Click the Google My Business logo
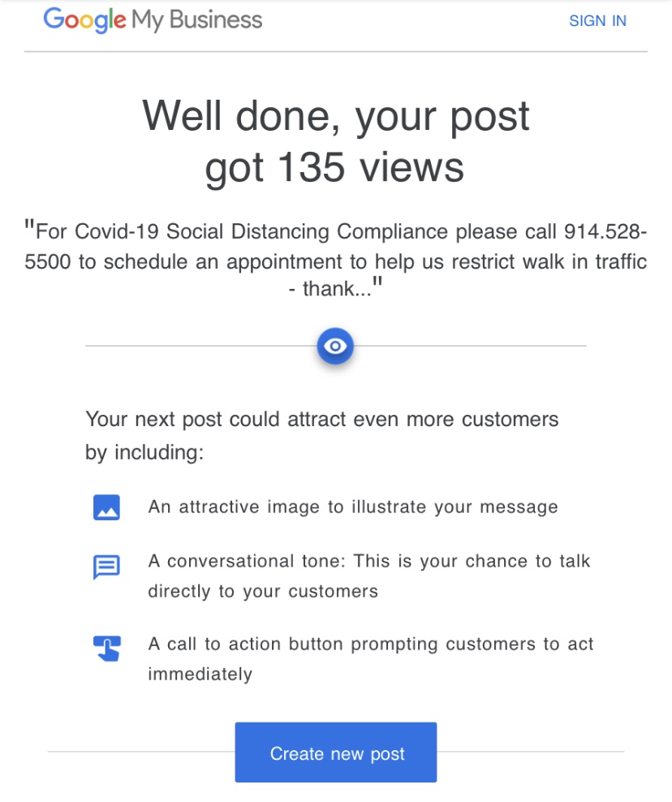Viewport: 672px width, 802px height. pos(151,20)
